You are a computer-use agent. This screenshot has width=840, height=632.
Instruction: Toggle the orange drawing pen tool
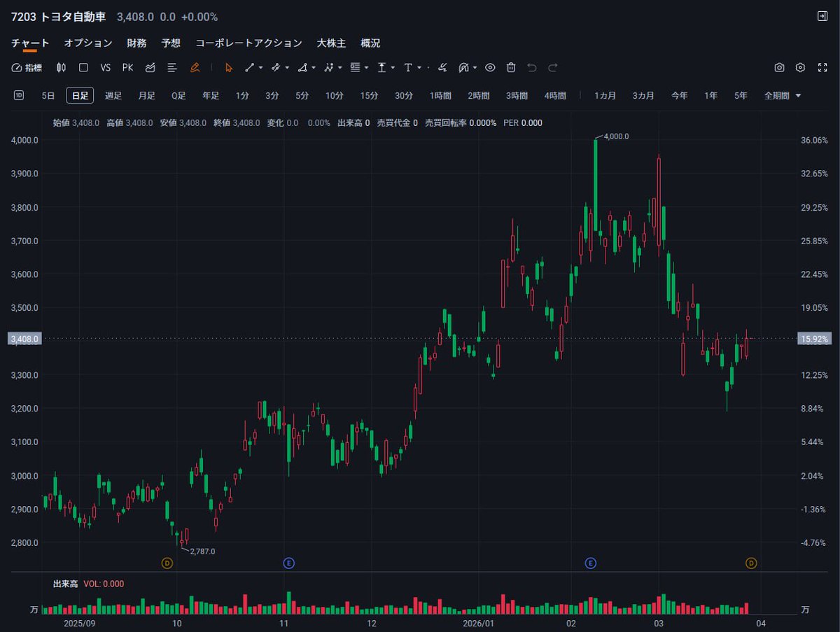(195, 68)
